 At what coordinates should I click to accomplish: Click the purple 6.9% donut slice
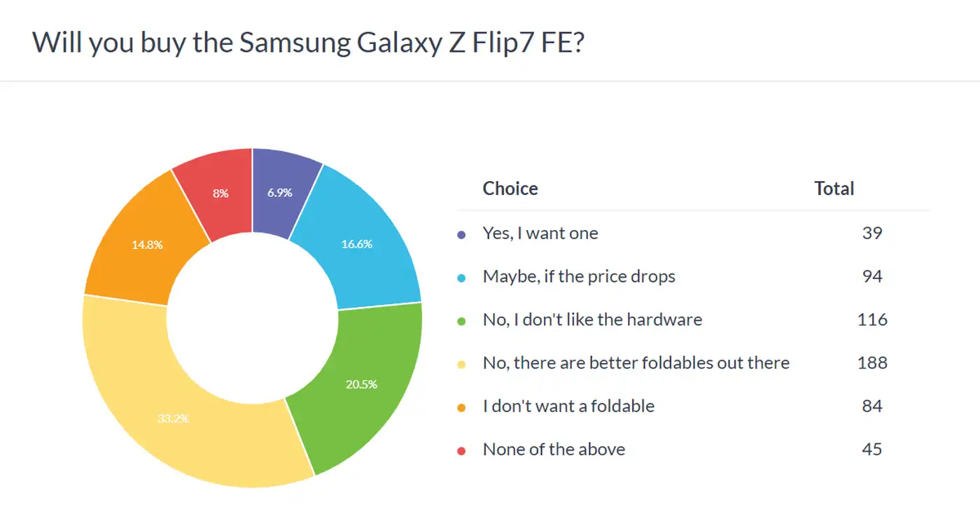(x=280, y=192)
